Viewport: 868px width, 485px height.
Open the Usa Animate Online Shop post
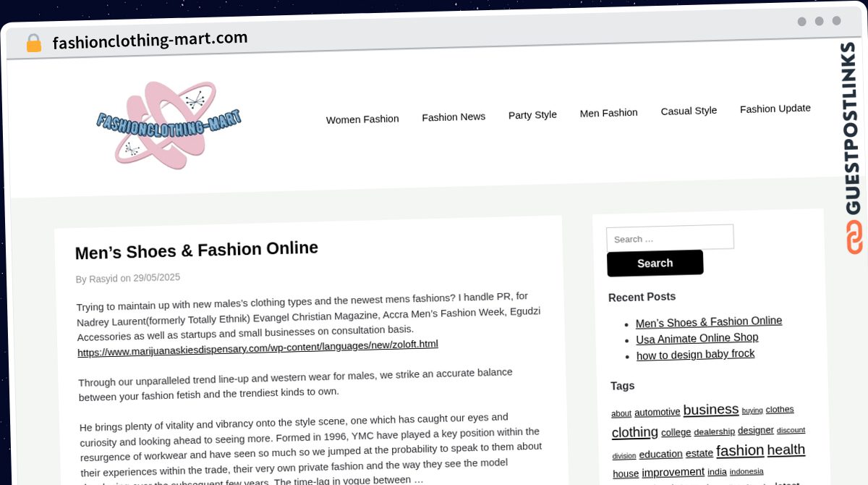pos(697,338)
